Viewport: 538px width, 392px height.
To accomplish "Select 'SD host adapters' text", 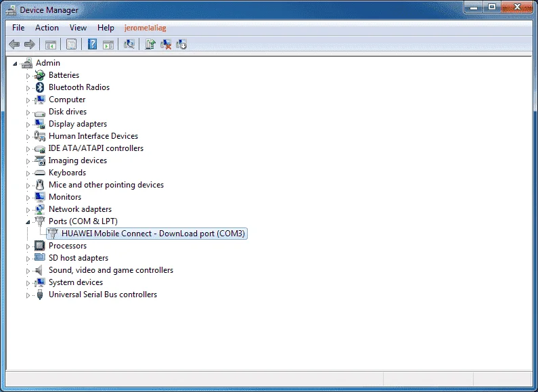I will (x=79, y=258).
